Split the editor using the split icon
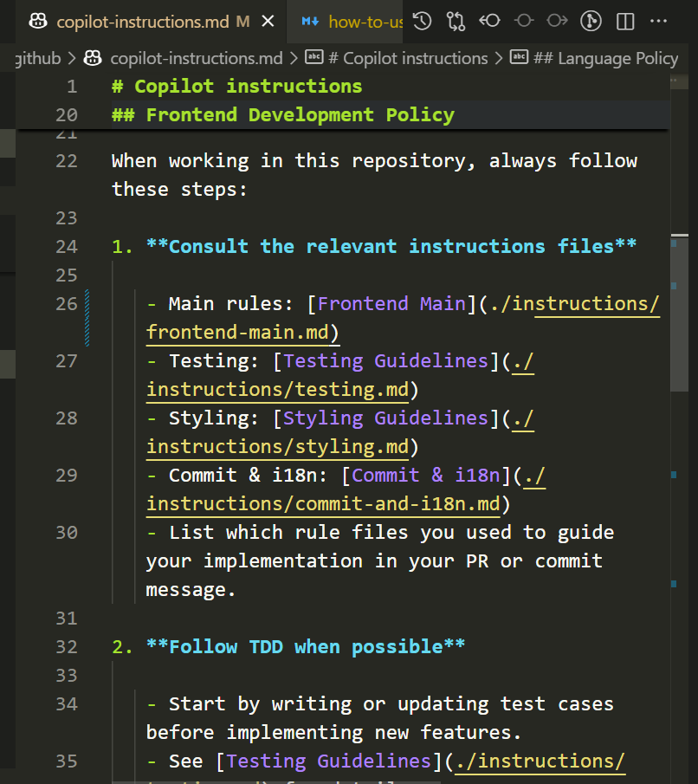The width and height of the screenshot is (698, 784). coord(624,22)
